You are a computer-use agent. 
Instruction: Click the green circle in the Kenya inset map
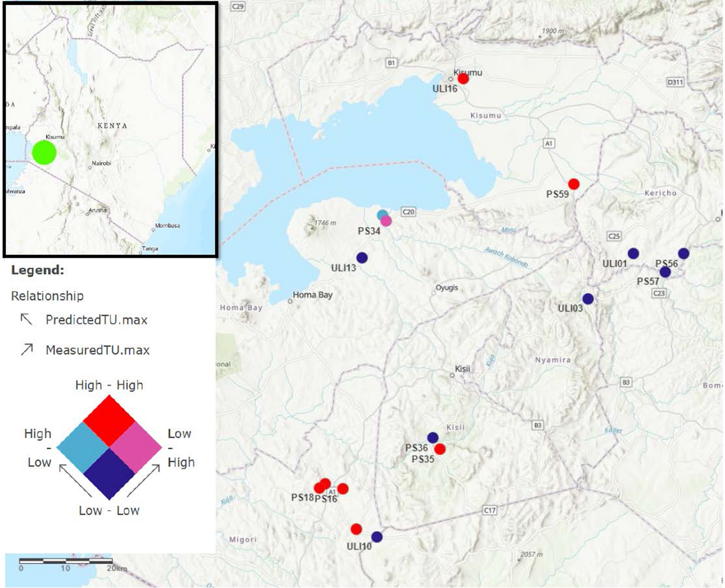point(44,152)
